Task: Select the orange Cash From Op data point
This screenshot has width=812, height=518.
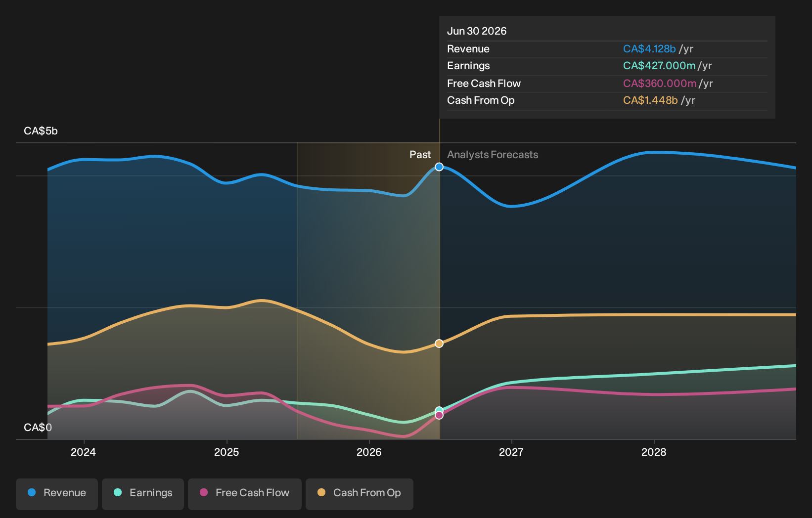Action: [x=439, y=344]
